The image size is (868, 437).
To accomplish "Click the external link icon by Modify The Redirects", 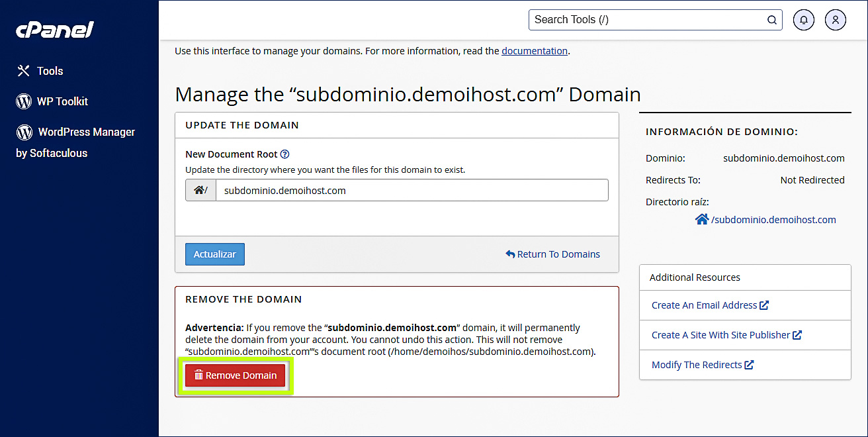I will point(749,365).
